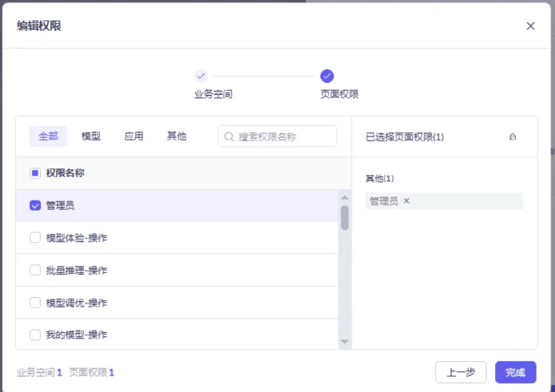Close the 编辑权限 dialog
The image size is (555, 392).
[x=530, y=26]
